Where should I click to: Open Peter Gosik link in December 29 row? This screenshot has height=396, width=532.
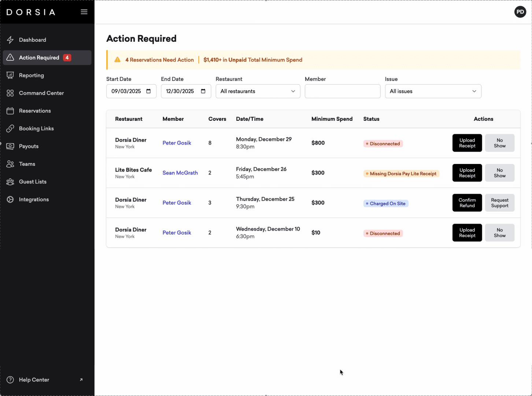(x=177, y=143)
